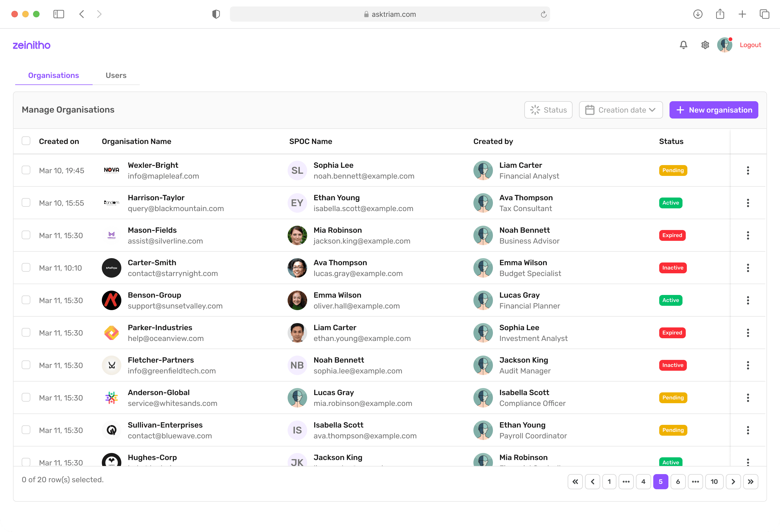This screenshot has height=532, width=780.
Task: Select the Organisations tab
Action: coord(54,75)
